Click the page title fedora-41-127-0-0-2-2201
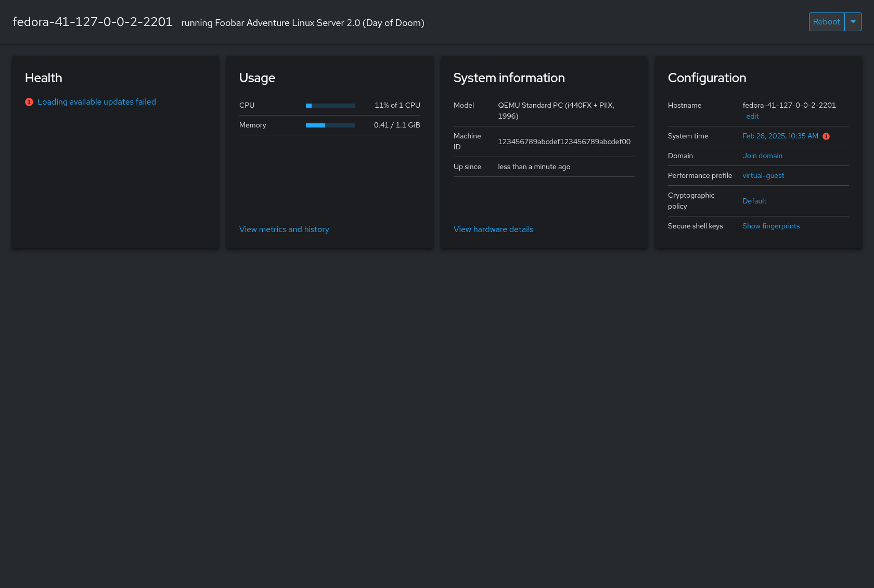Image resolution: width=874 pixels, height=588 pixels. pyautogui.click(x=93, y=22)
